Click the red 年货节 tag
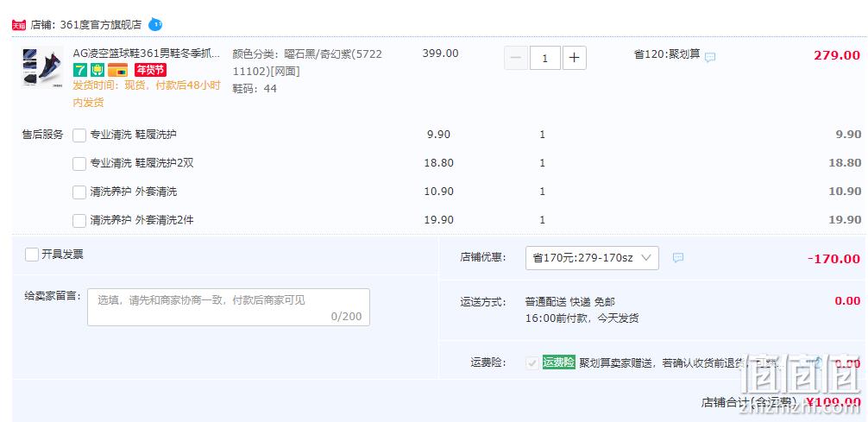 pos(150,71)
